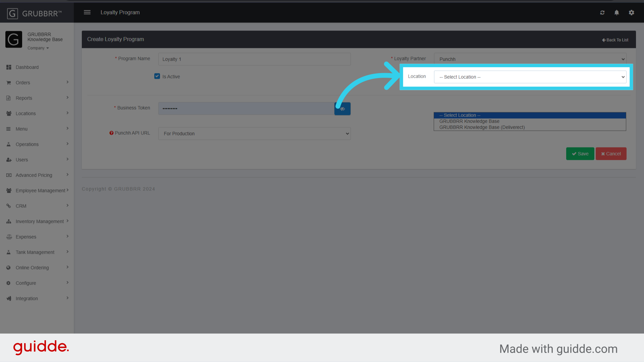Expand the Users submenu chevron
Image resolution: width=644 pixels, height=362 pixels.
coord(67,159)
